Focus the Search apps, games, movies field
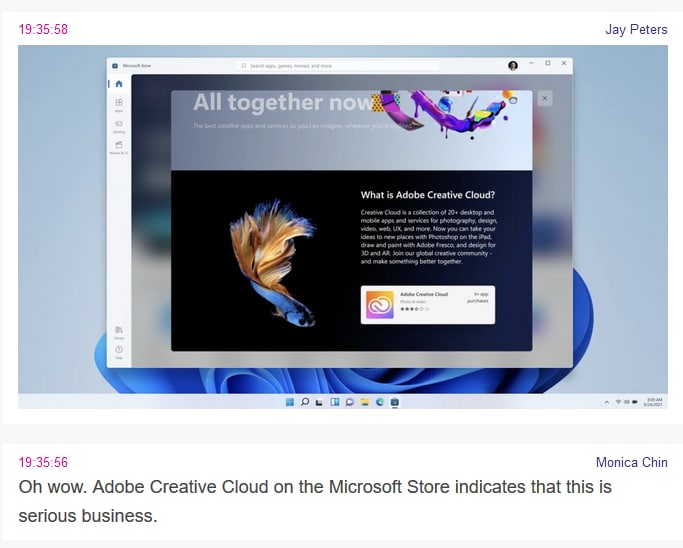 pos(338,66)
